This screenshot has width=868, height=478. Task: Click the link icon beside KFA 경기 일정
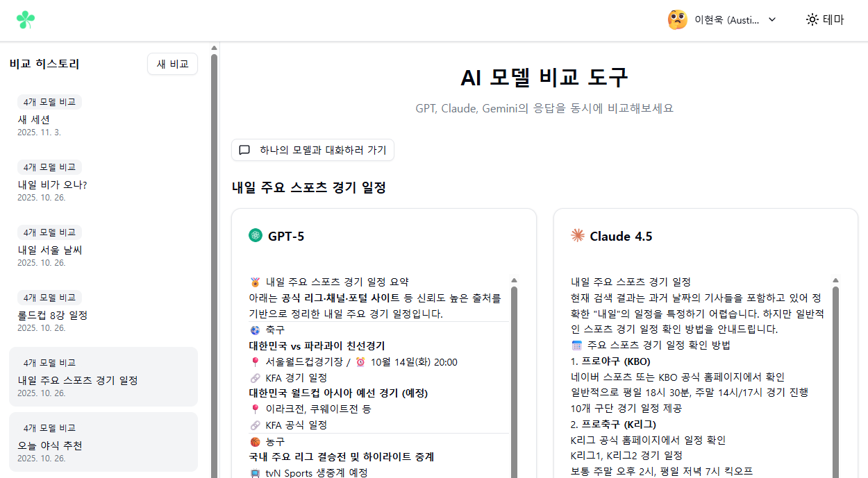click(255, 377)
